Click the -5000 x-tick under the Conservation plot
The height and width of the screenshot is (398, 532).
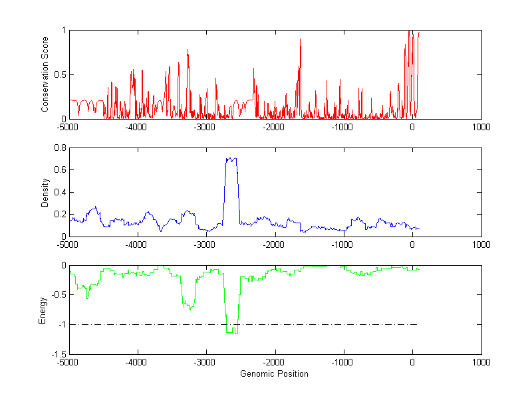[x=67, y=126]
